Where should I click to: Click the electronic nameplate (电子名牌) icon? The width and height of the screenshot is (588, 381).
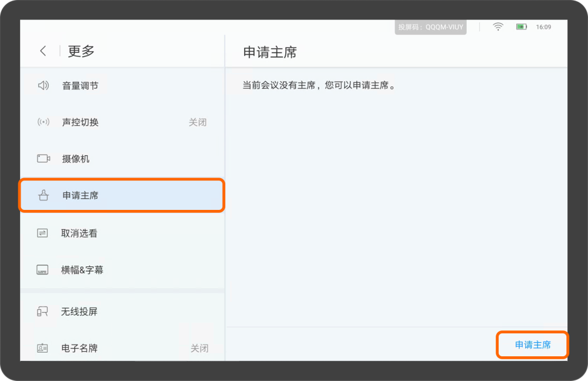(x=42, y=348)
